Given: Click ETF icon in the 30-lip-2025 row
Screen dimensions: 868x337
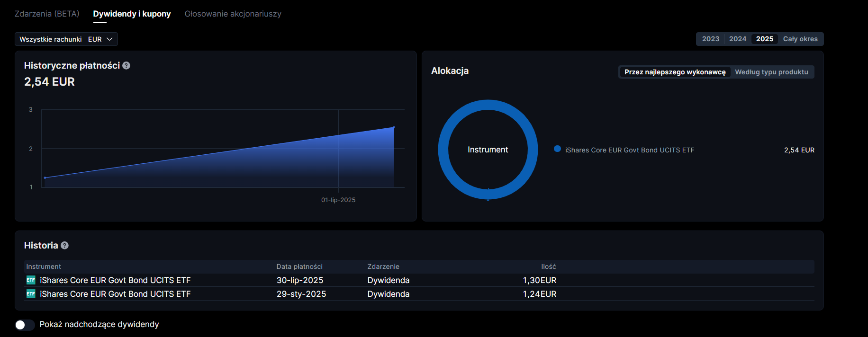Looking at the screenshot, I should (x=31, y=280).
